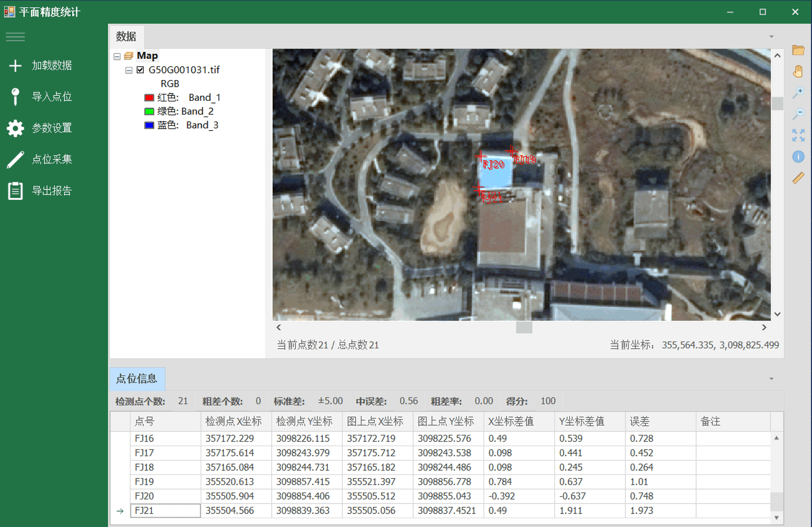Toggle the hamburger menu in the sidebar
This screenshot has width=812, height=527.
[15, 36]
